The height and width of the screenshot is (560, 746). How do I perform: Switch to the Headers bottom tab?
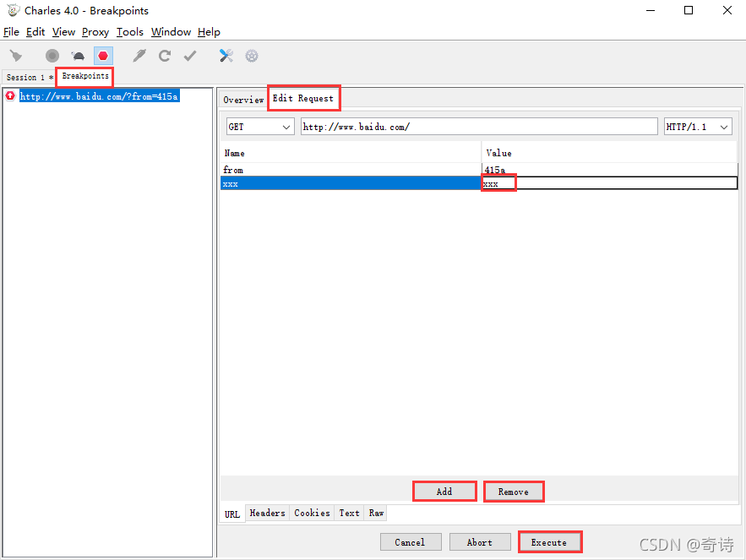coord(267,513)
